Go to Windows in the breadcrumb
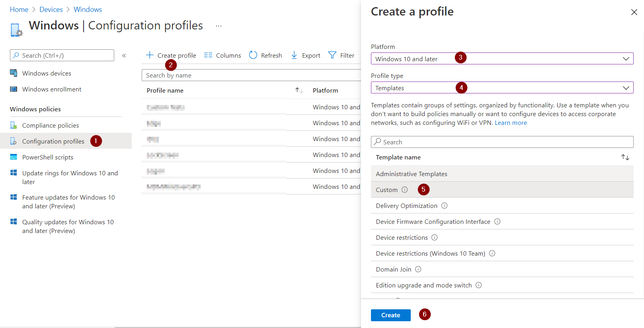The width and height of the screenshot is (644, 328). coord(88,10)
